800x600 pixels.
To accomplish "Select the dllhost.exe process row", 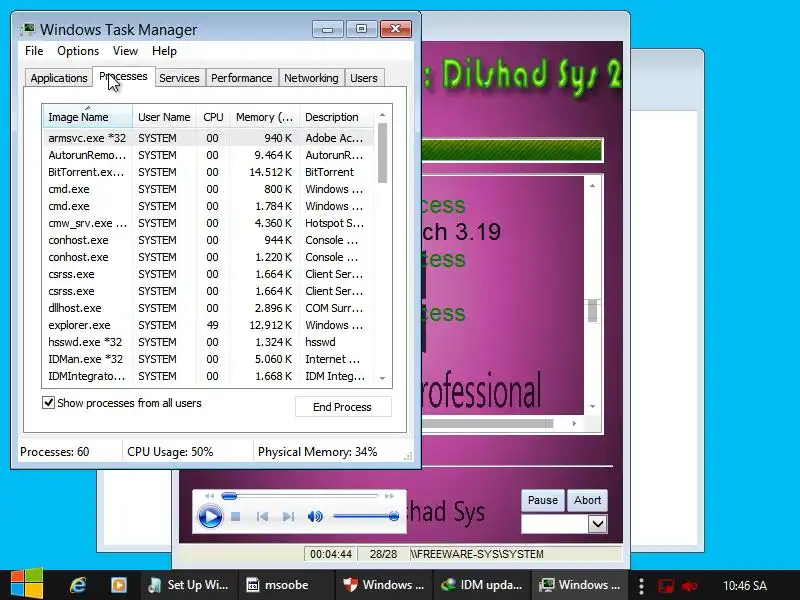I will [208, 308].
